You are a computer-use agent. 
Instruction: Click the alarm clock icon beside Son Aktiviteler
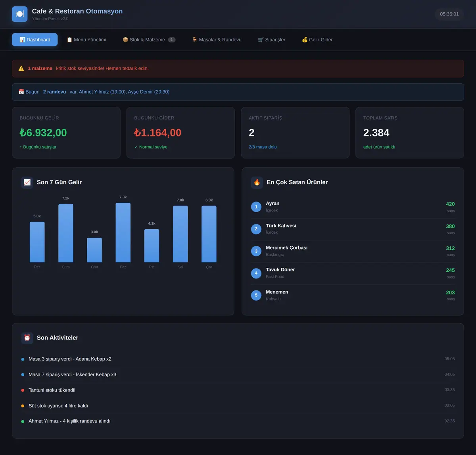click(x=27, y=338)
